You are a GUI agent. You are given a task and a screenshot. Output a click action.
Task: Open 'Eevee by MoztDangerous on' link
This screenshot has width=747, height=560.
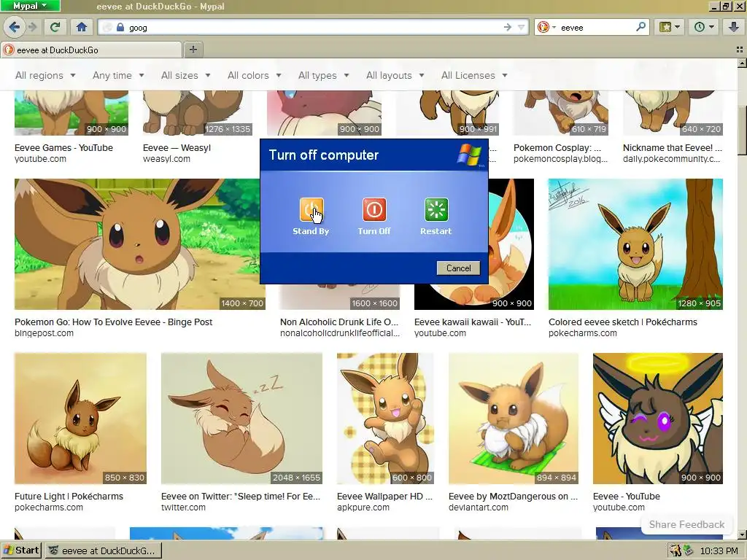click(513, 496)
